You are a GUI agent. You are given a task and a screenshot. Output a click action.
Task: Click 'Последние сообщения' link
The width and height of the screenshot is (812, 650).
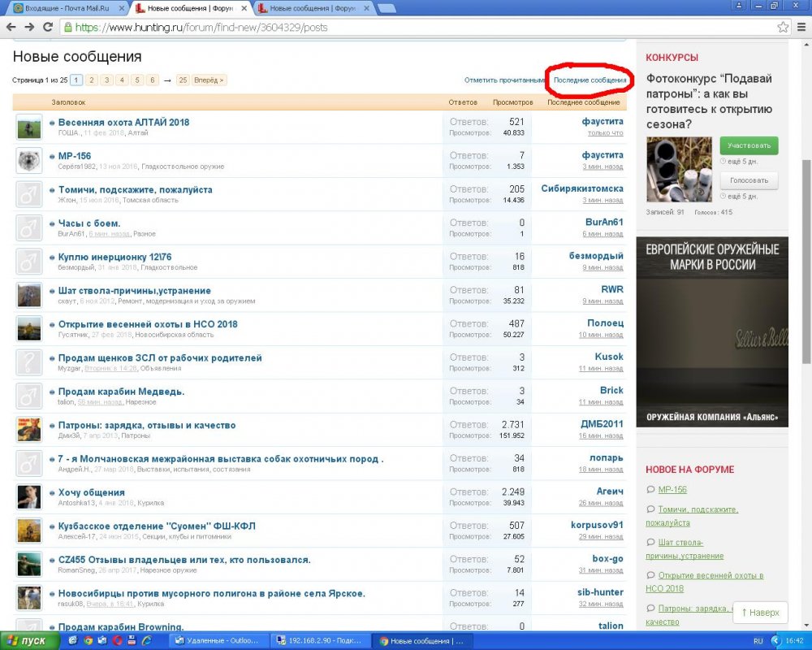coord(590,80)
